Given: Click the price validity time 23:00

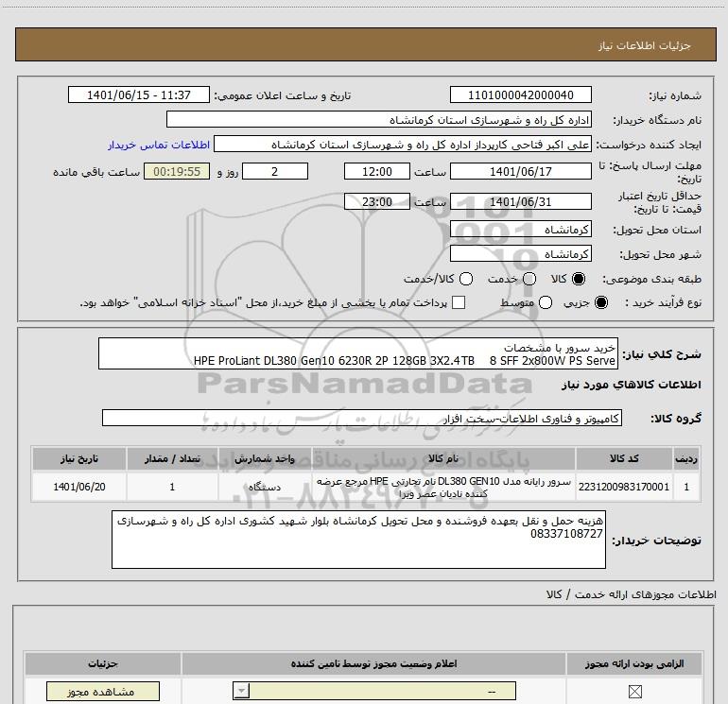Looking at the screenshot, I should (377, 202).
